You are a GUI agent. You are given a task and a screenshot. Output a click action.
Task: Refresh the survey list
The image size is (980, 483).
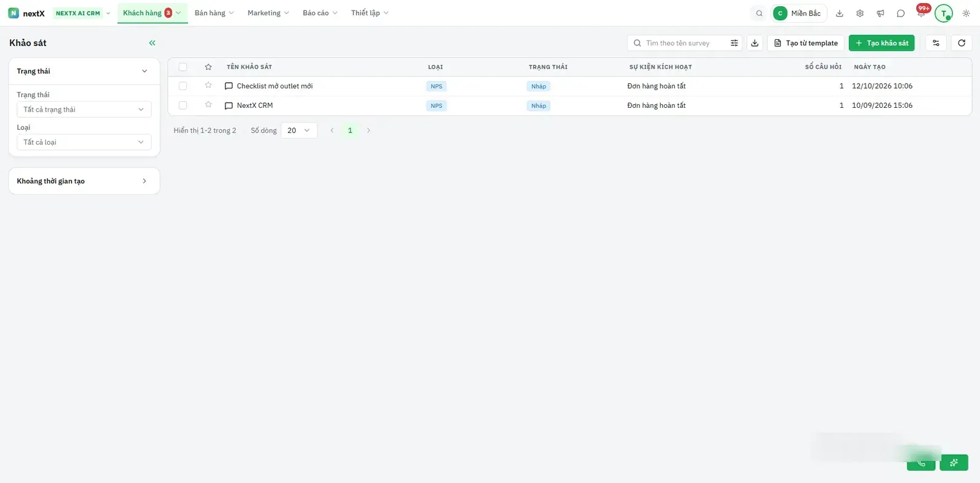pos(962,43)
